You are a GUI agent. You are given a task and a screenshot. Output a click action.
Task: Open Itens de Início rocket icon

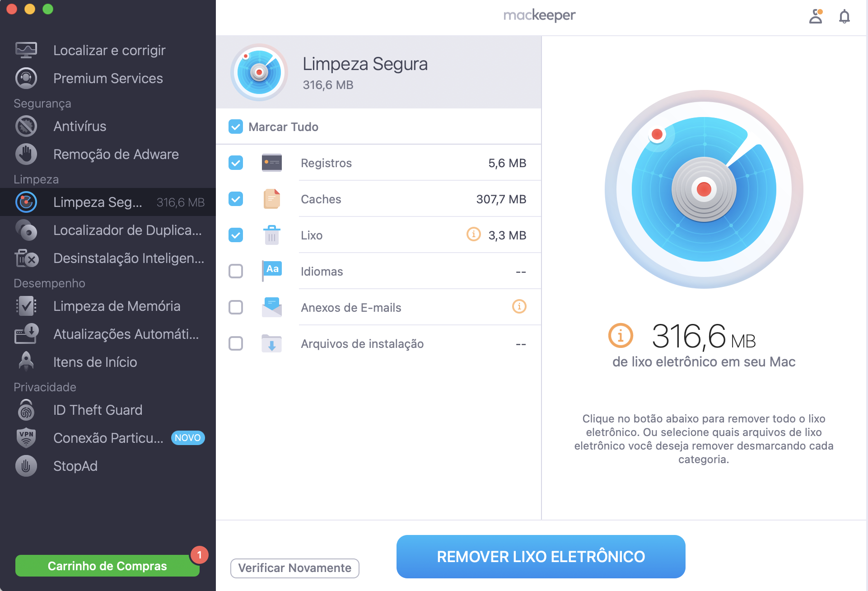click(26, 361)
